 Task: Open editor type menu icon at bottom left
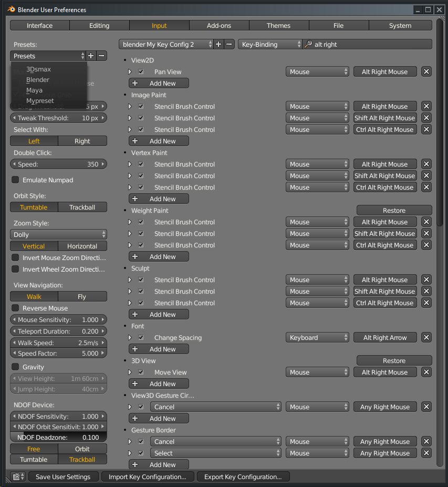point(18,476)
